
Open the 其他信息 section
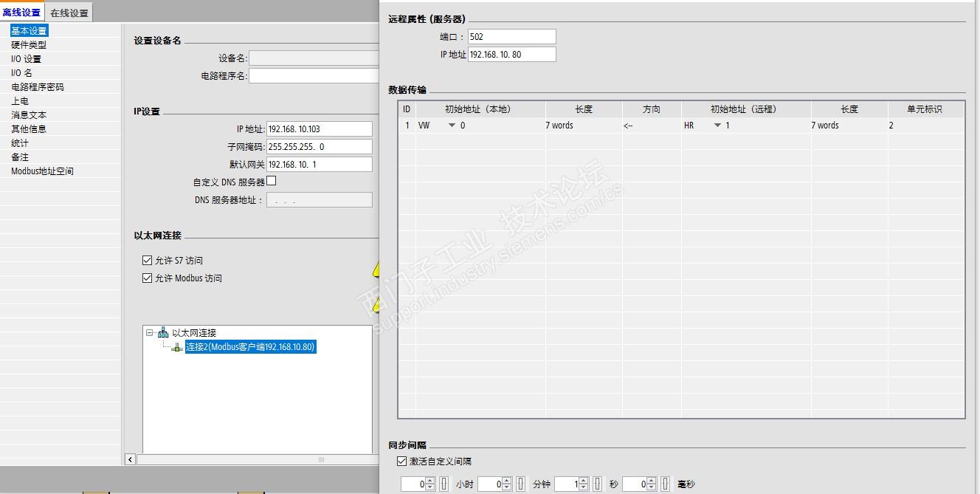coord(29,129)
